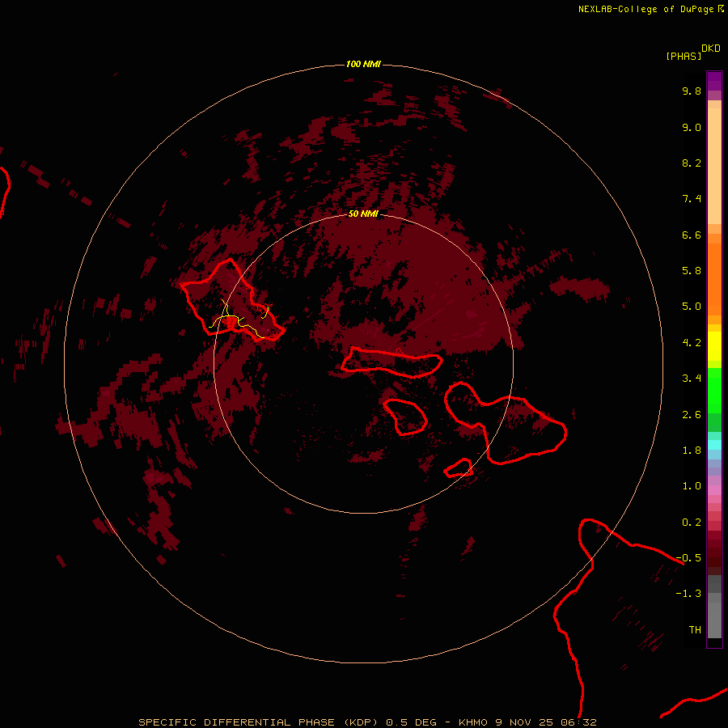The height and width of the screenshot is (728, 728).
Task: Click the 7.4 scale value
Action: pyautogui.click(x=692, y=199)
